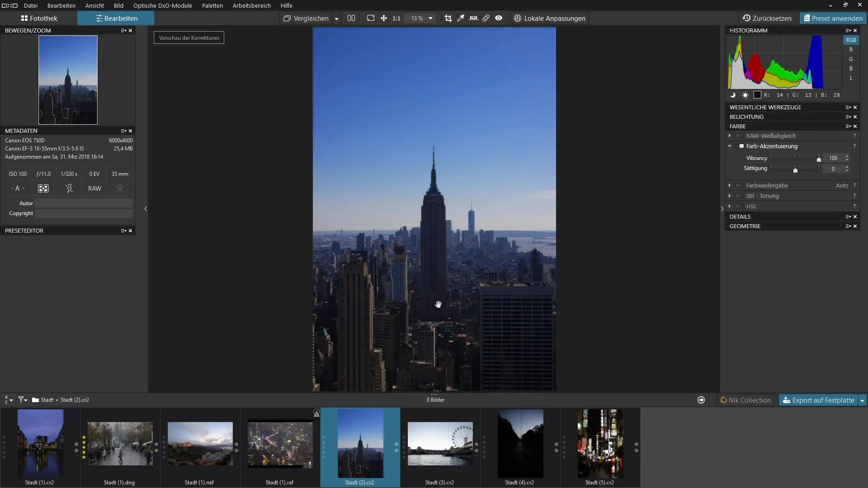Click the GPS location pin icon in metadata

120,188
